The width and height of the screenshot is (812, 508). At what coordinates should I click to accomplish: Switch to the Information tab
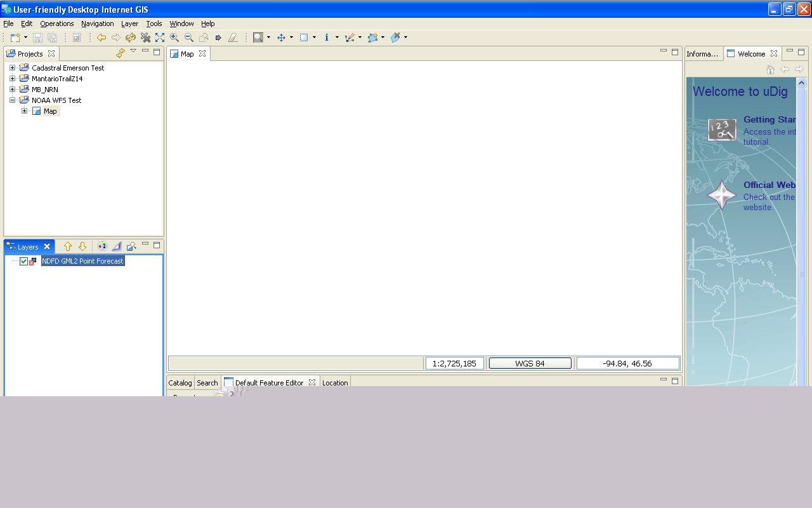[x=703, y=54]
